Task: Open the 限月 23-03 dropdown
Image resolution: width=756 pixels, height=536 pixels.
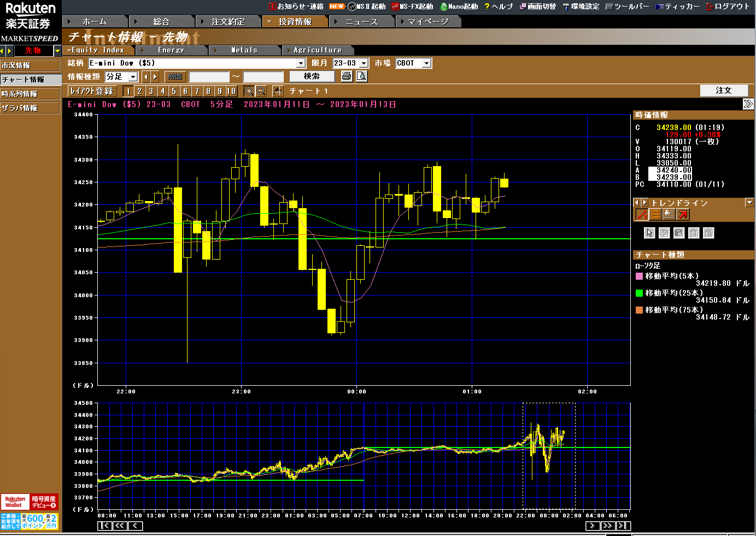Action: pos(364,63)
